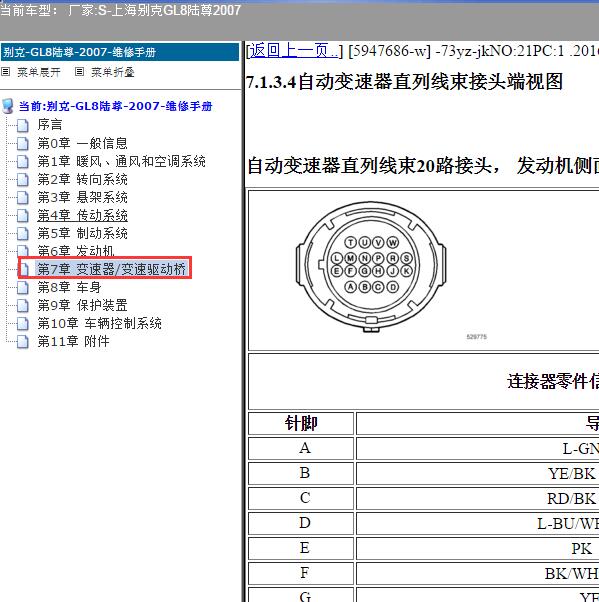Expand all menus via 菜单展开
Image resolution: width=599 pixels, height=602 pixels.
pyautogui.click(x=39, y=72)
